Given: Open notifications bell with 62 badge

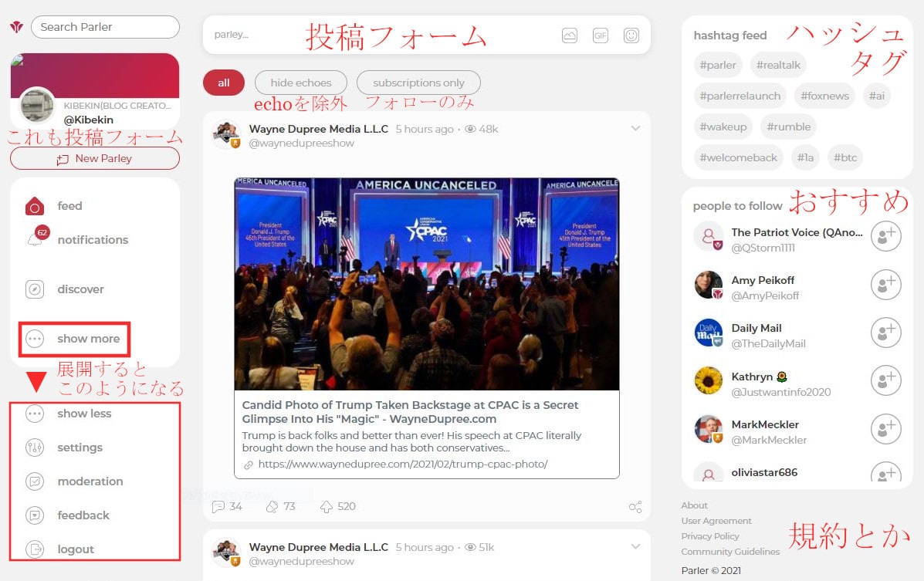Looking at the screenshot, I should click(x=36, y=237).
